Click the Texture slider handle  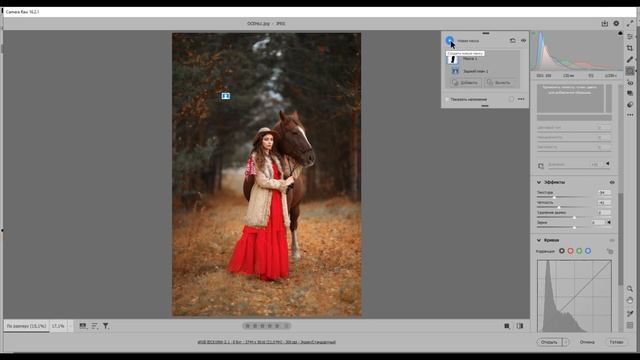pyautogui.click(x=554, y=198)
